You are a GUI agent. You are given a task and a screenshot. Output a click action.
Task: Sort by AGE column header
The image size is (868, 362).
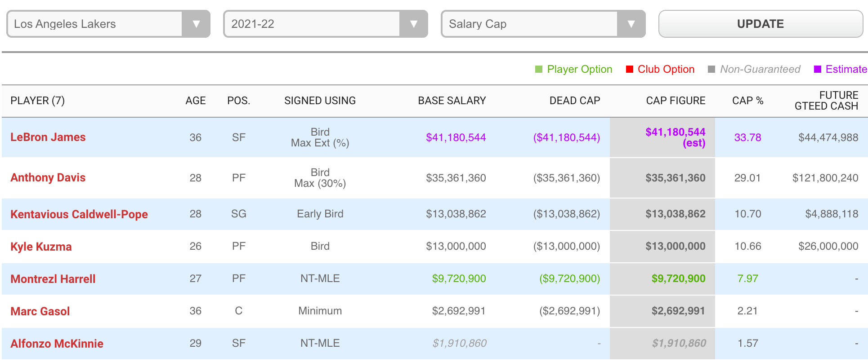click(x=196, y=101)
